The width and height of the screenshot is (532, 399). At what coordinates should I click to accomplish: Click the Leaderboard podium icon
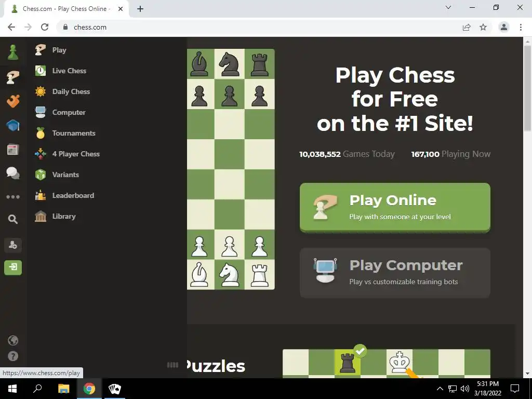pos(41,195)
